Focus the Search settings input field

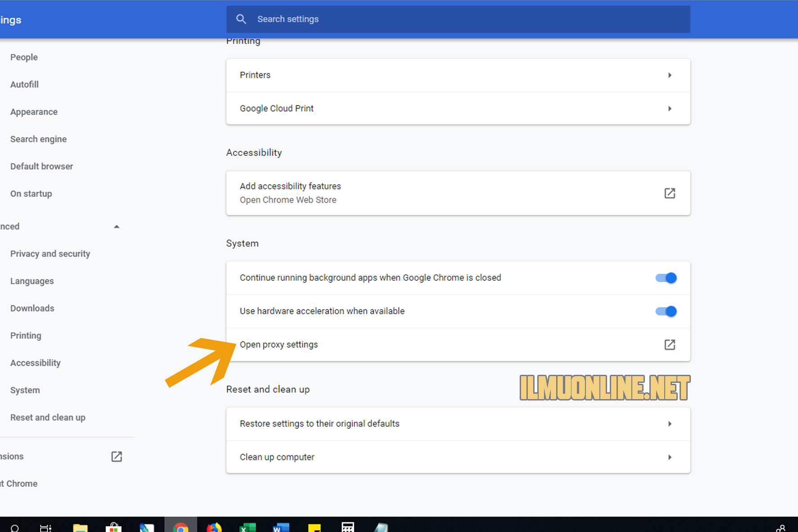click(x=458, y=19)
